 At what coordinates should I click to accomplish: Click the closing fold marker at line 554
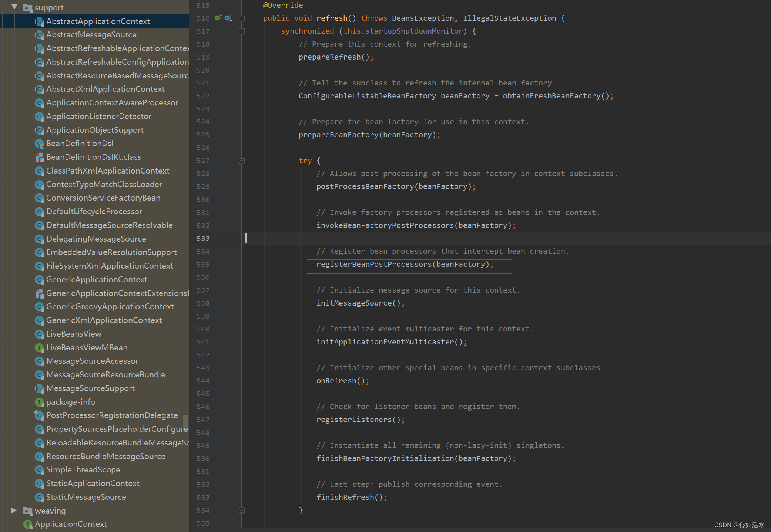click(242, 510)
